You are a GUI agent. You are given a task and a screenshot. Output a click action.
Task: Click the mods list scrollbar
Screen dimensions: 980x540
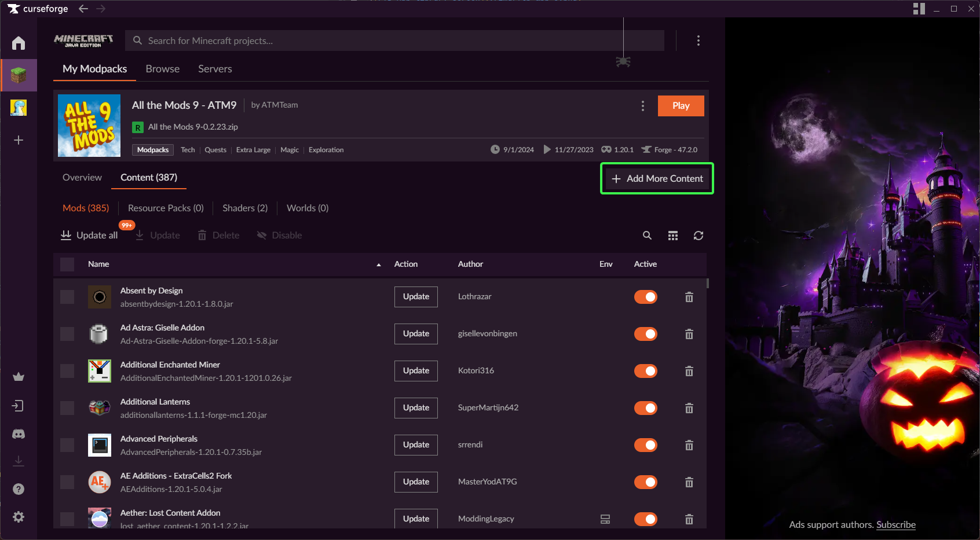(708, 284)
